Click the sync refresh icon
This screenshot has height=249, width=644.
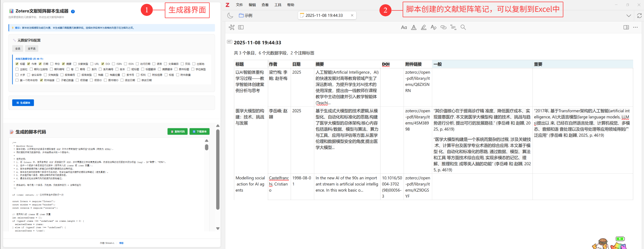click(639, 16)
